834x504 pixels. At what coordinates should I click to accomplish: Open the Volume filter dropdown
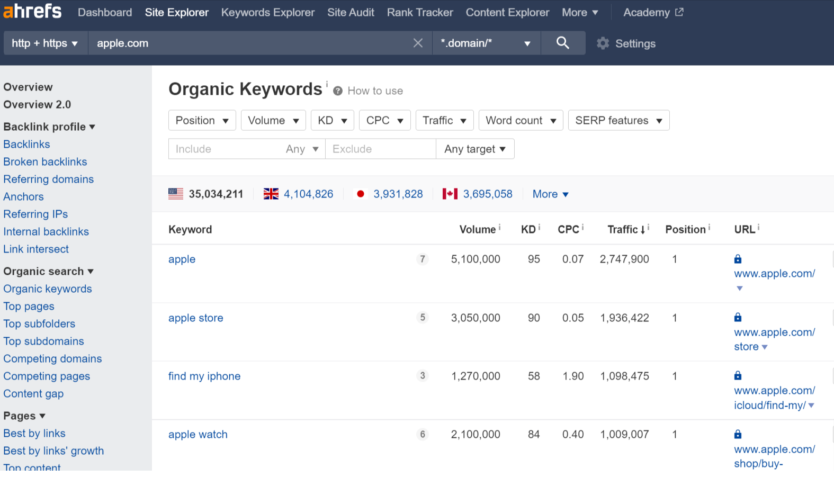point(273,120)
